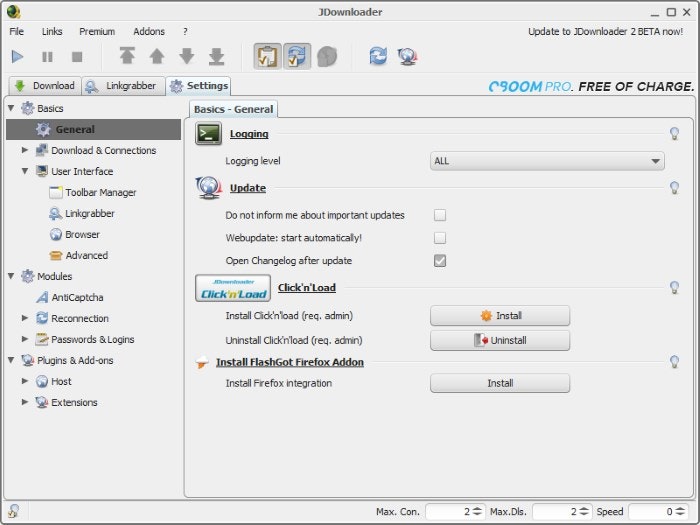Pause downloads using the pause icon

click(47, 57)
